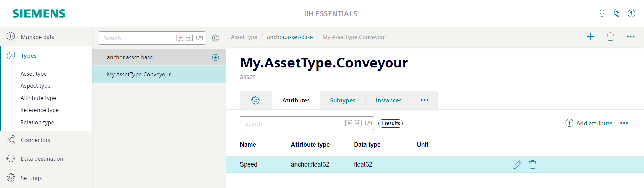Click the 1 results badge

point(390,123)
